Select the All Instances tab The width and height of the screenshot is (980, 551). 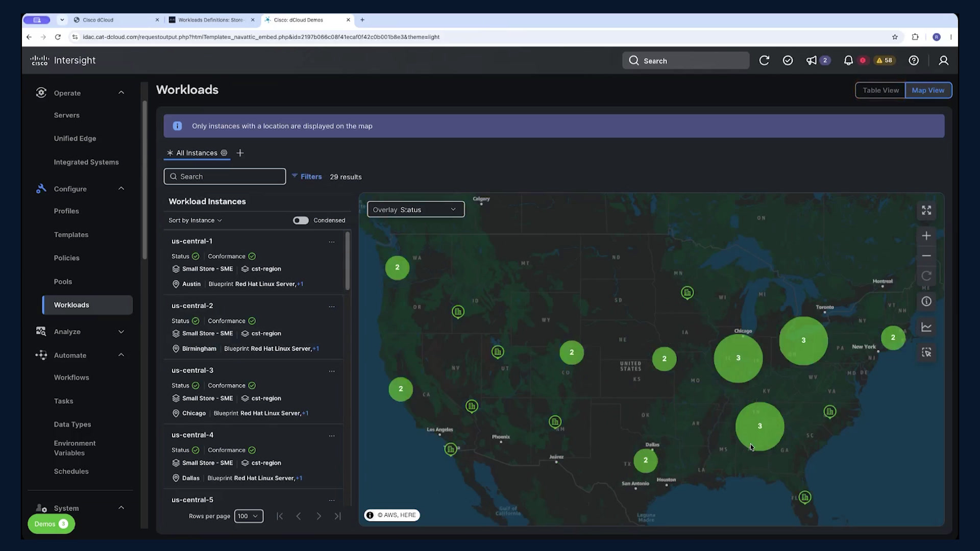click(x=197, y=153)
